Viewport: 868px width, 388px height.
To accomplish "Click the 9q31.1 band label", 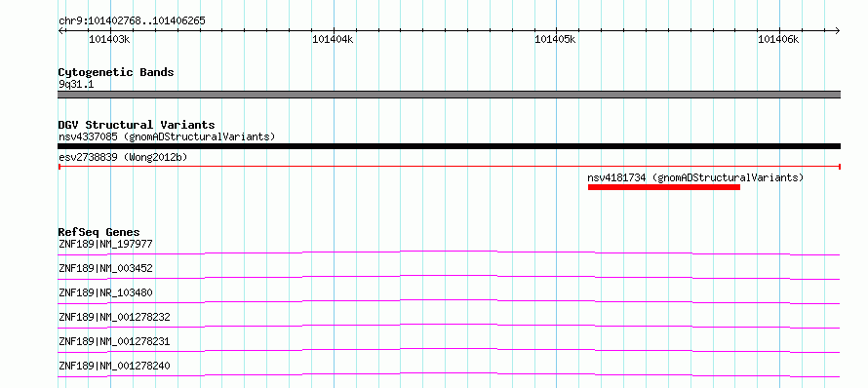I will (76, 85).
